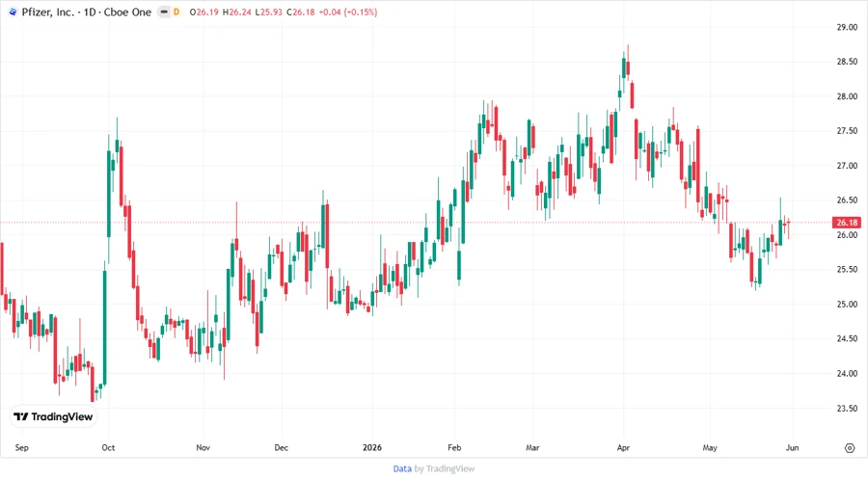Click the 'by TradingView' attribution text
This screenshot has width=868, height=480.
point(445,469)
